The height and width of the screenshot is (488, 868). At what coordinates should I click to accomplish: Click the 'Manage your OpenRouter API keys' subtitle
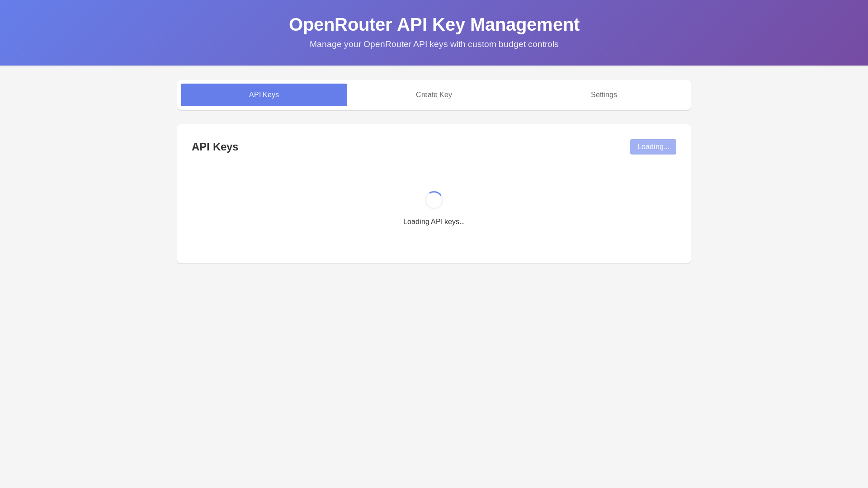pos(434,44)
